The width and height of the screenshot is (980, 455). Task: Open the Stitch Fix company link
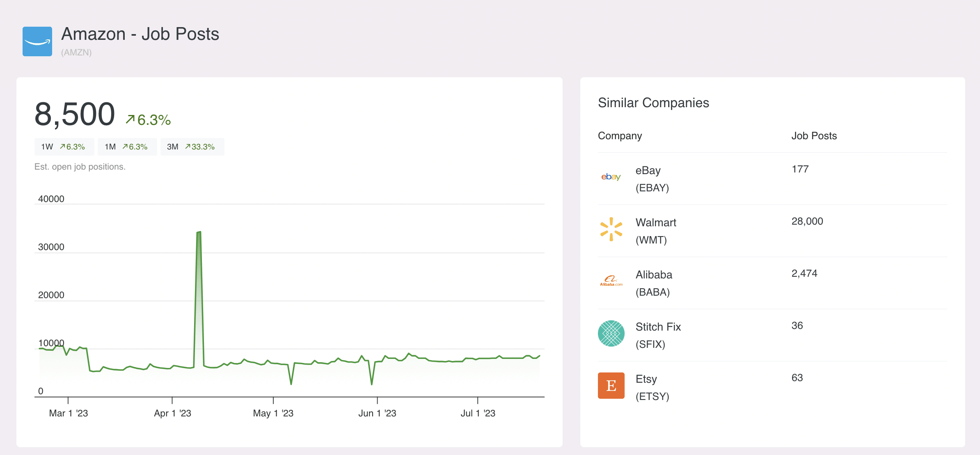[658, 327]
